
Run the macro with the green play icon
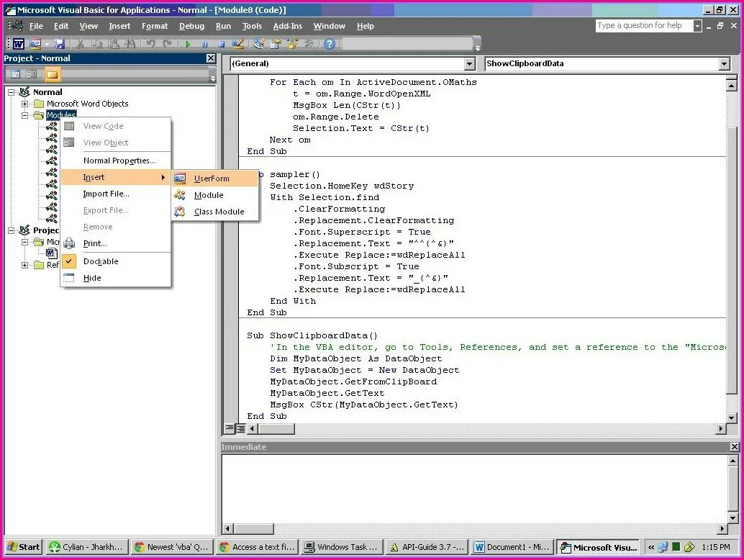click(188, 44)
